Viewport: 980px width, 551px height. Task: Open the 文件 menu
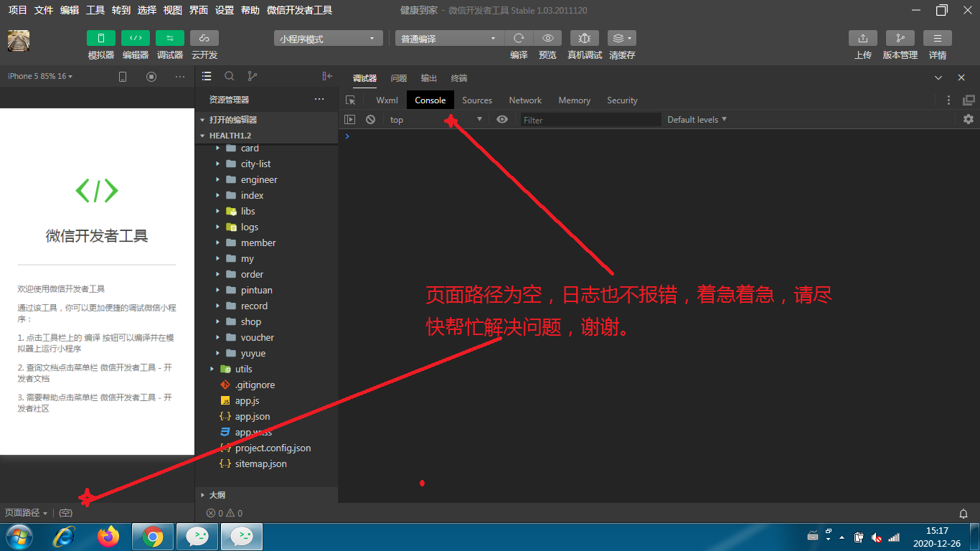pos(44,10)
